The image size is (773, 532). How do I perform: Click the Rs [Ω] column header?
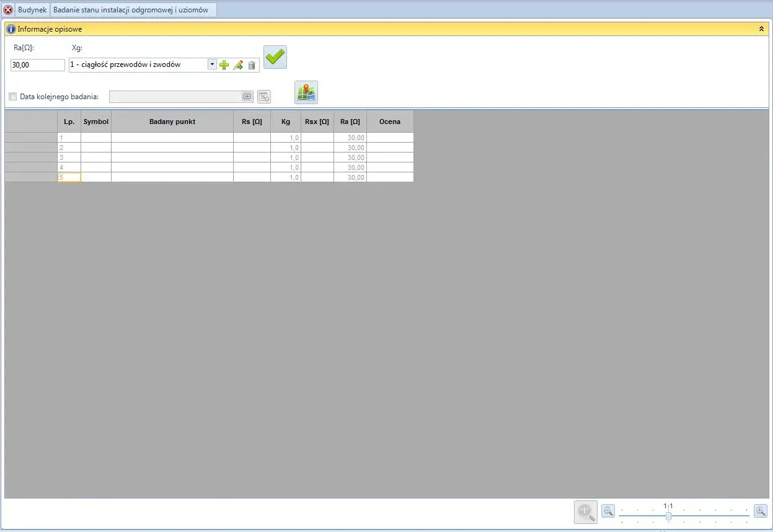[252, 122]
